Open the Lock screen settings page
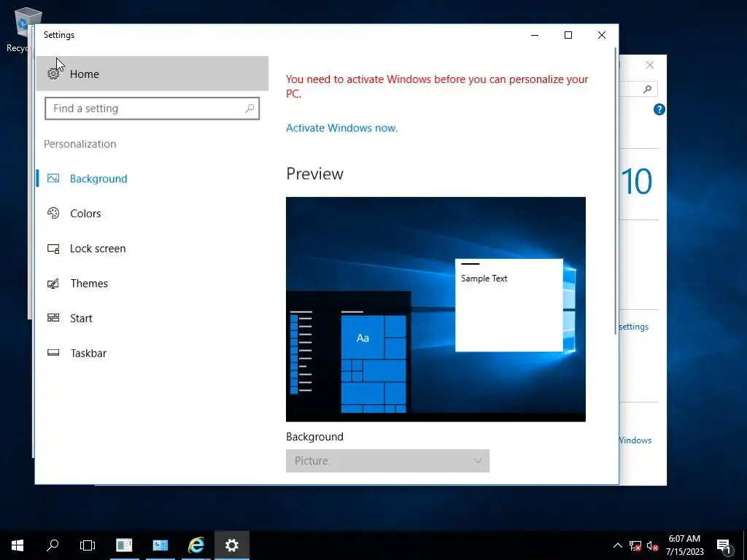The height and width of the screenshot is (560, 747). 152,248
